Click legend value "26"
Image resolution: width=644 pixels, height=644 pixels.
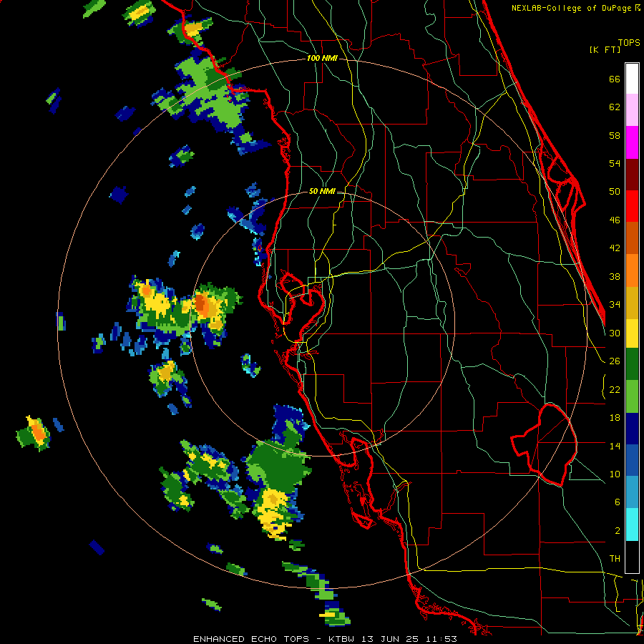tap(615, 361)
